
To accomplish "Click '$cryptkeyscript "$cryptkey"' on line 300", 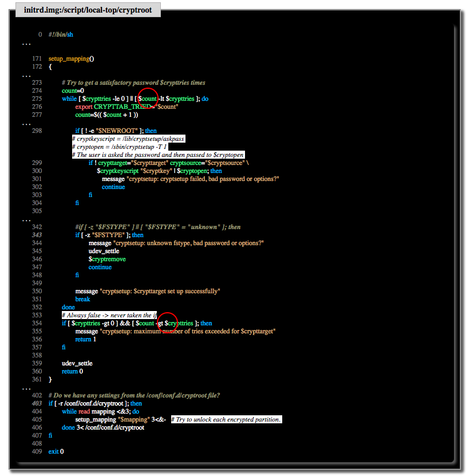I will click(135, 171).
